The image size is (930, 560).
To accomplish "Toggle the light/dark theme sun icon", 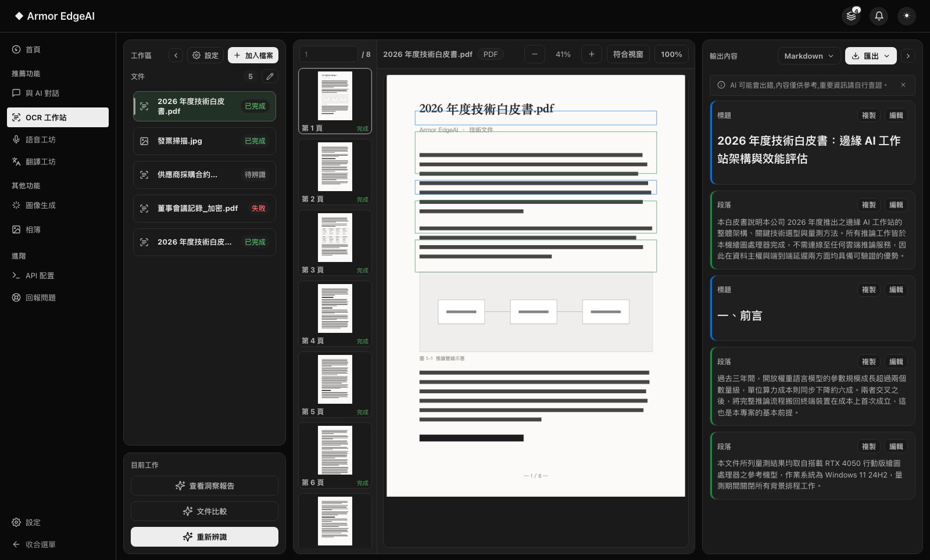I will click(907, 16).
